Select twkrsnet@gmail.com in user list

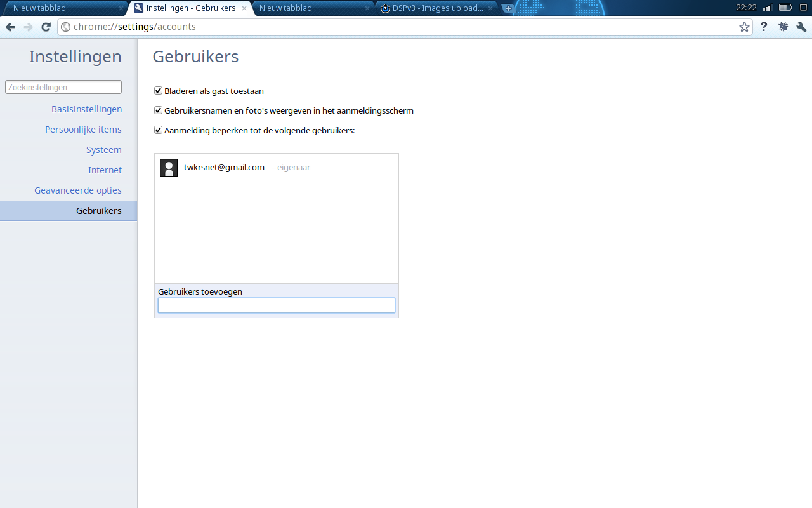click(x=277, y=168)
